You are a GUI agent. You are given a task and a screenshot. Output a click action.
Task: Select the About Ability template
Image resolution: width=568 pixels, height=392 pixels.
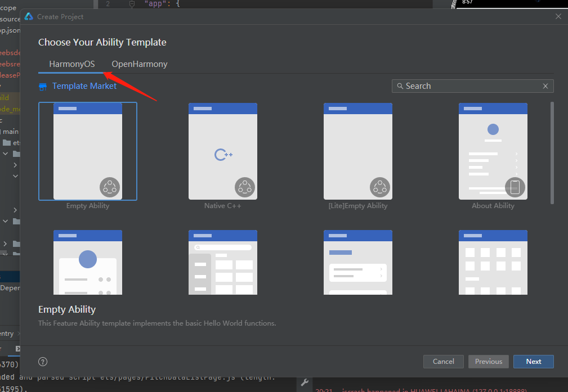(493, 151)
